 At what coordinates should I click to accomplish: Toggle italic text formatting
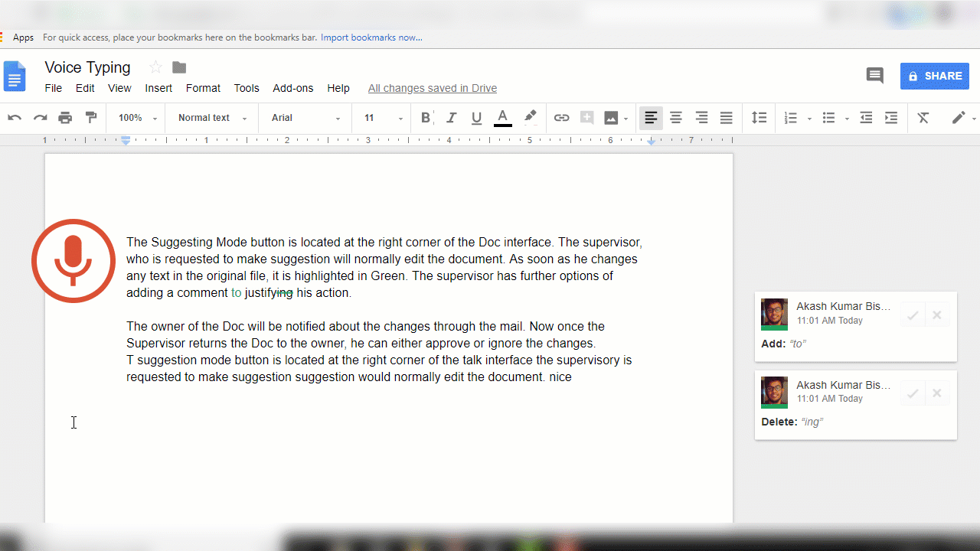click(x=451, y=118)
